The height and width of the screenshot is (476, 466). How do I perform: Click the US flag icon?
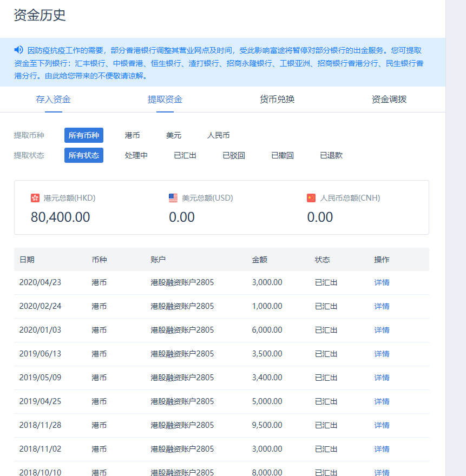click(x=173, y=198)
